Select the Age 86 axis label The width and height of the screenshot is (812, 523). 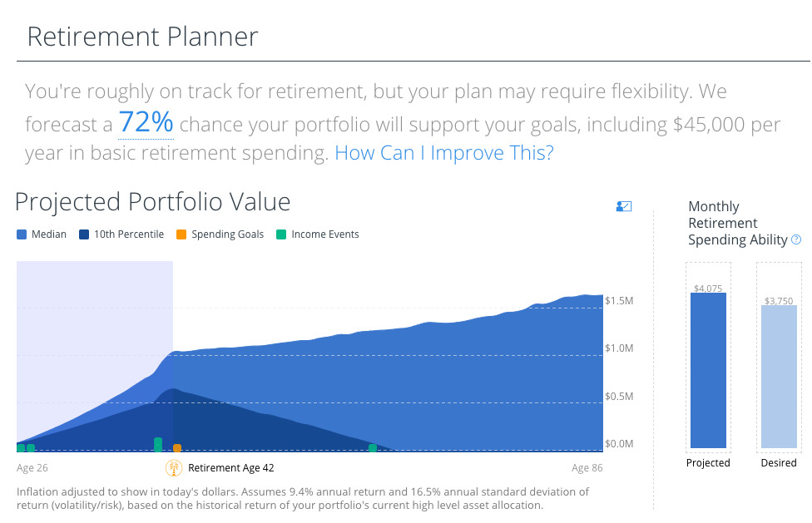pyautogui.click(x=587, y=467)
